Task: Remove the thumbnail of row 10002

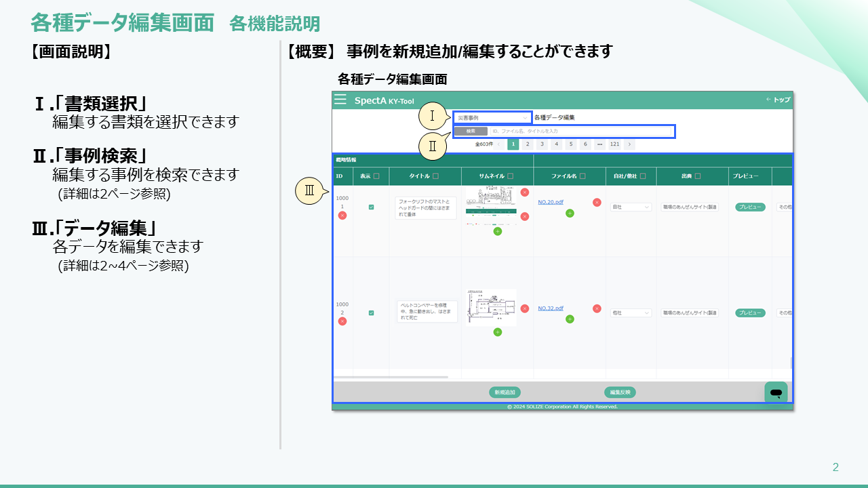Action: coord(524,308)
